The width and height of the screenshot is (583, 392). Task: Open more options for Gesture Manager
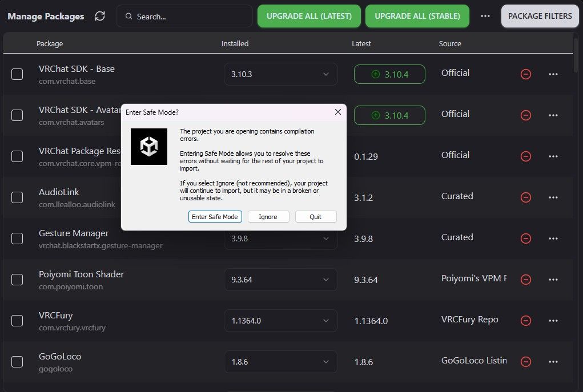(553, 238)
